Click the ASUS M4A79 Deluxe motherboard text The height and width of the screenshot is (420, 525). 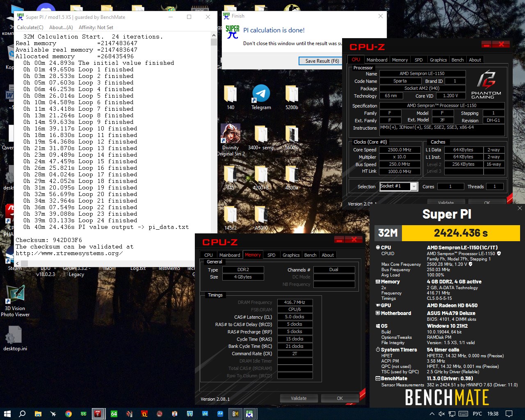451,313
